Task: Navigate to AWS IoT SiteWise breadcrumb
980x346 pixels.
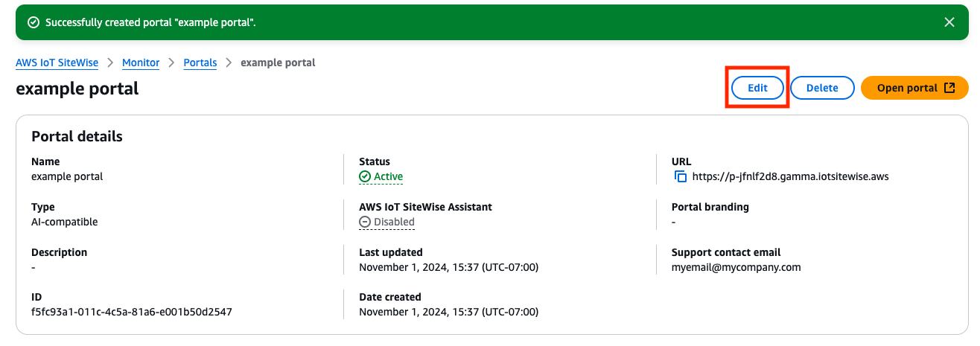Action: [57, 63]
